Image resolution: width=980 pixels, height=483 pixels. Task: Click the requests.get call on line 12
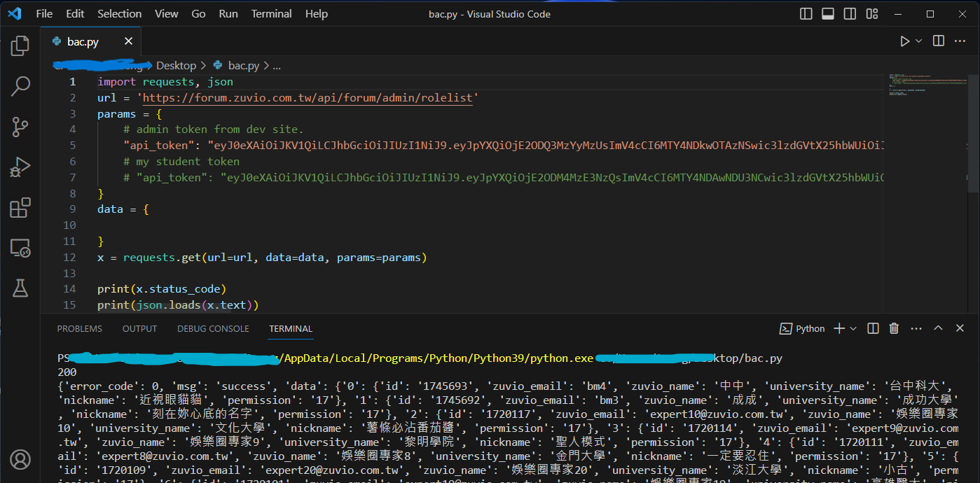275,258
